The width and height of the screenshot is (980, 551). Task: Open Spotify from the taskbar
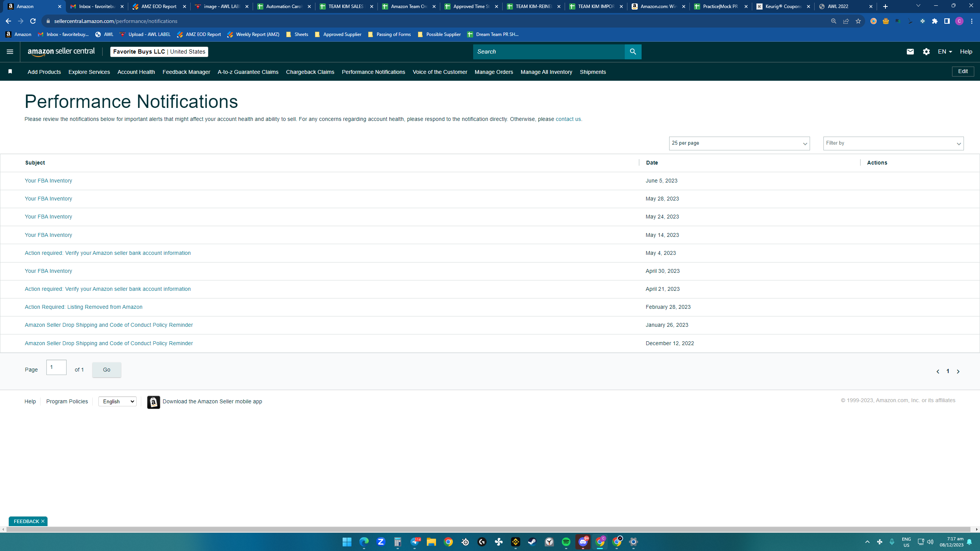566,542
